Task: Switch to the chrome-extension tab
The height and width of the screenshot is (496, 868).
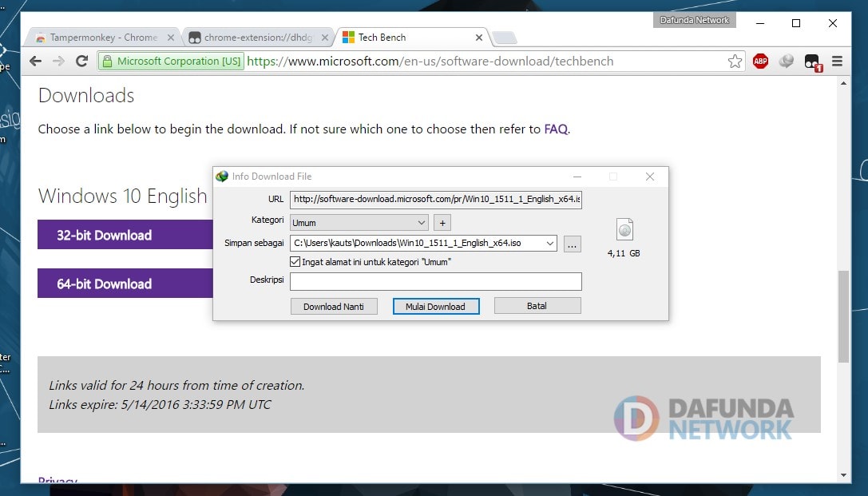Action: (259, 38)
